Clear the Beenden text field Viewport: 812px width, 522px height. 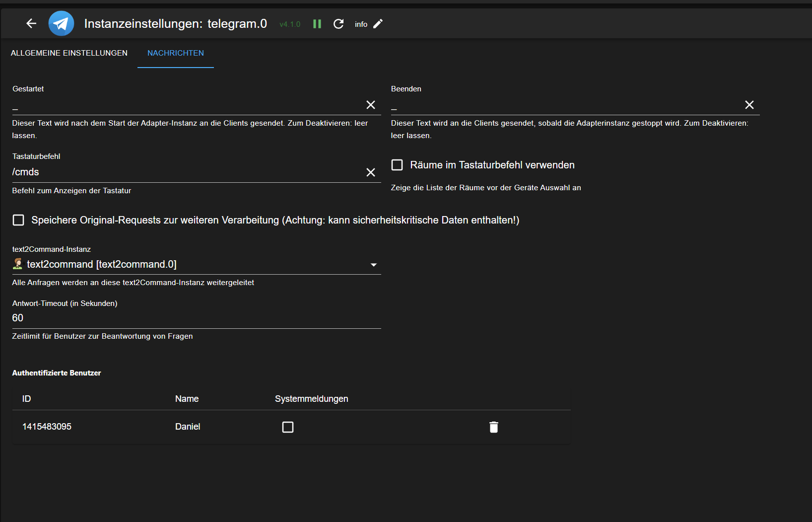tap(749, 105)
